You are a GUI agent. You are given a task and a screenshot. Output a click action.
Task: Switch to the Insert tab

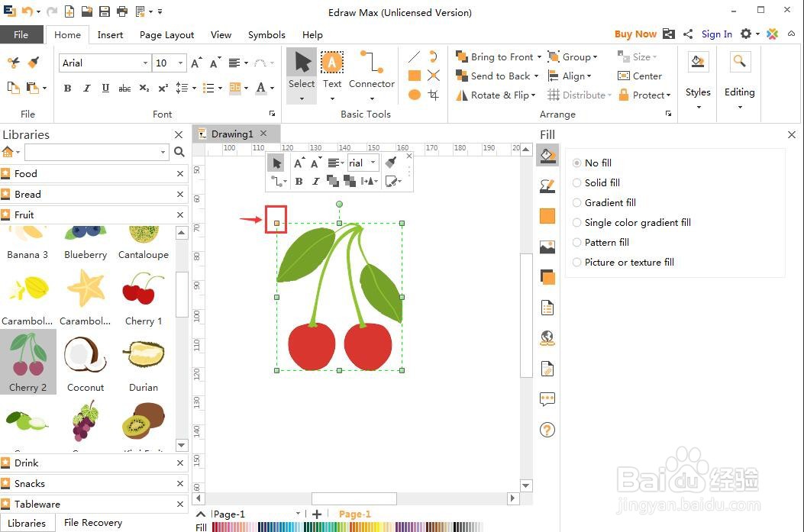point(110,35)
